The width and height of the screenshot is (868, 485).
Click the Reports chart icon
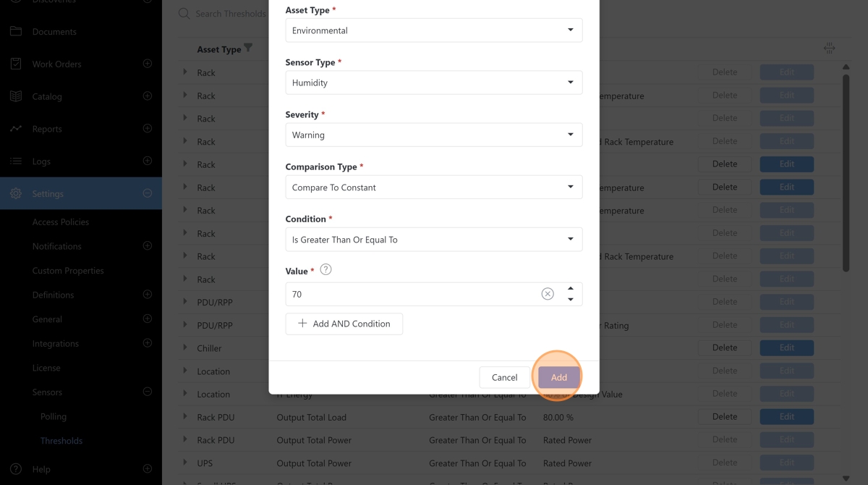(16, 129)
